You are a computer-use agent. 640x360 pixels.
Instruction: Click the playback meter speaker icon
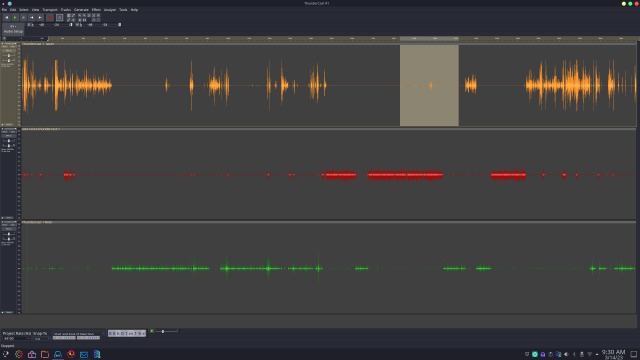78,24
